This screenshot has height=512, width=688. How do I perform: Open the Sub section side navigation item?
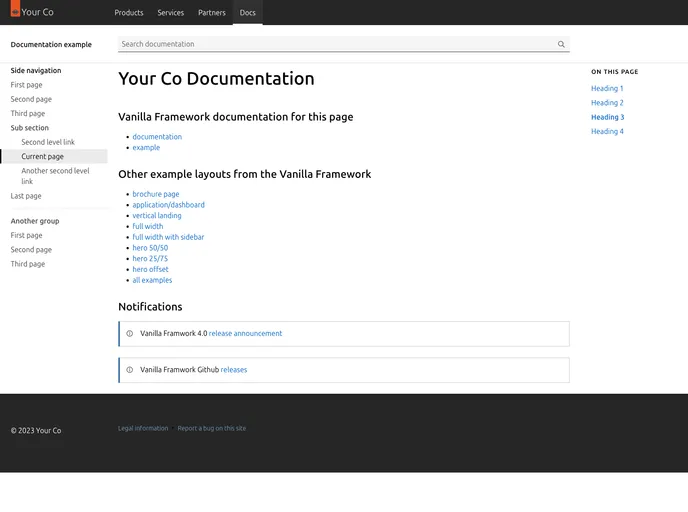point(30,128)
